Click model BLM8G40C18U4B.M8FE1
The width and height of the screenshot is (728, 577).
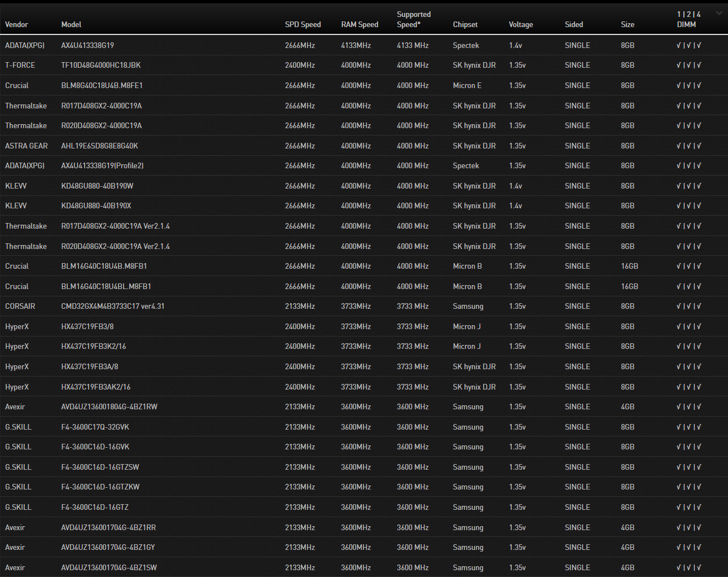pyautogui.click(x=102, y=85)
